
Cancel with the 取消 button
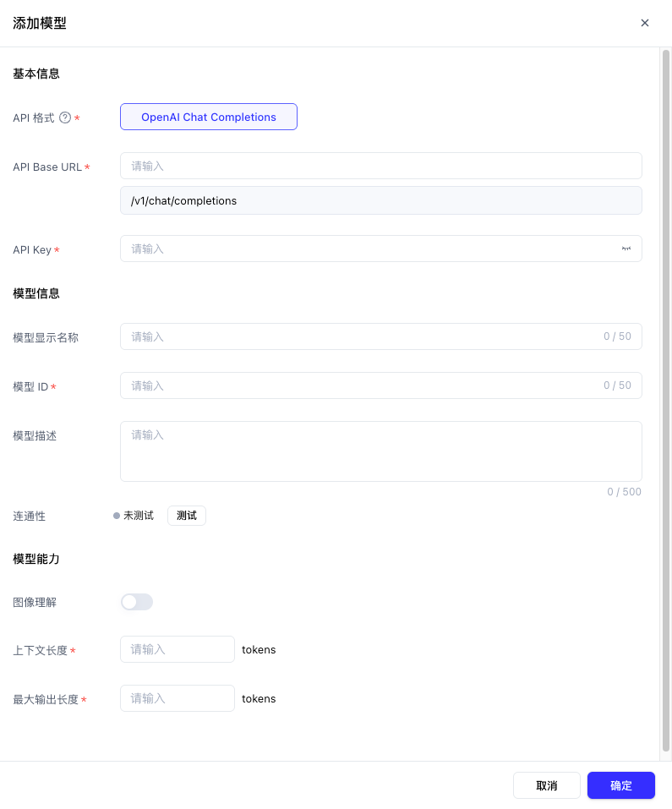point(547,785)
